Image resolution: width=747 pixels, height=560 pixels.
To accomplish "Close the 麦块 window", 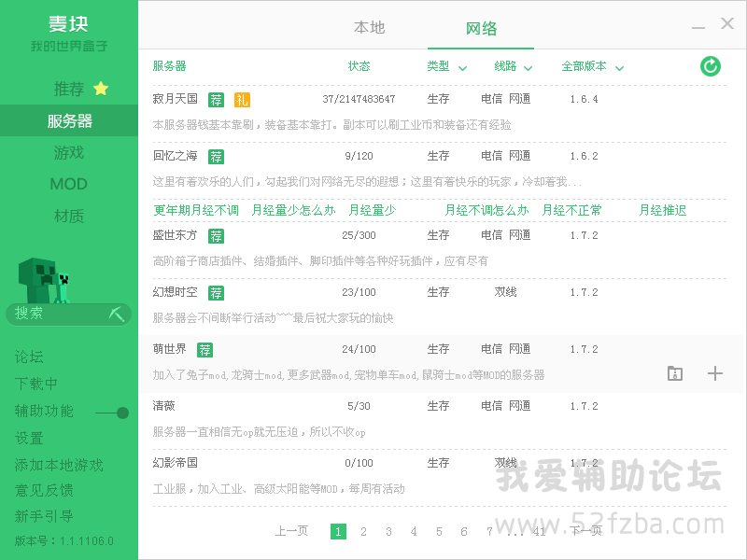I will (727, 22).
